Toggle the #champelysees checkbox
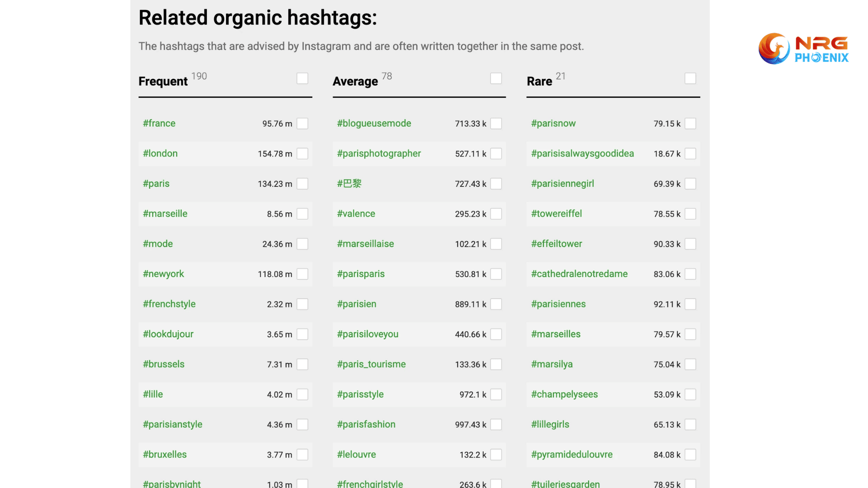Image resolution: width=868 pixels, height=488 pixels. [690, 394]
